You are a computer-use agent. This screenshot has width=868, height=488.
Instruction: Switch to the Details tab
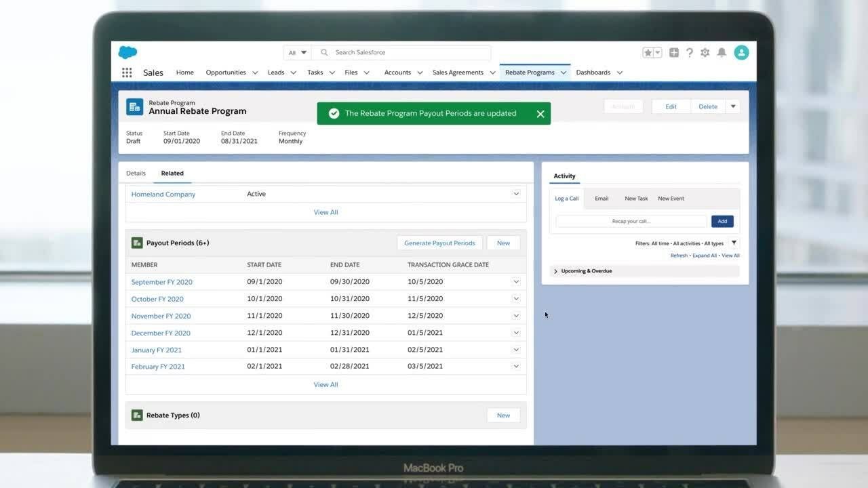tap(136, 174)
